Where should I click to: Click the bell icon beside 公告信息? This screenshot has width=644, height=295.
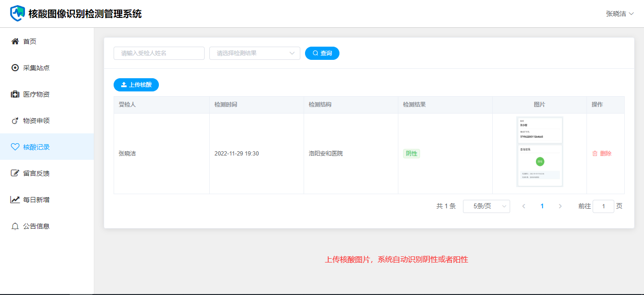click(x=15, y=226)
